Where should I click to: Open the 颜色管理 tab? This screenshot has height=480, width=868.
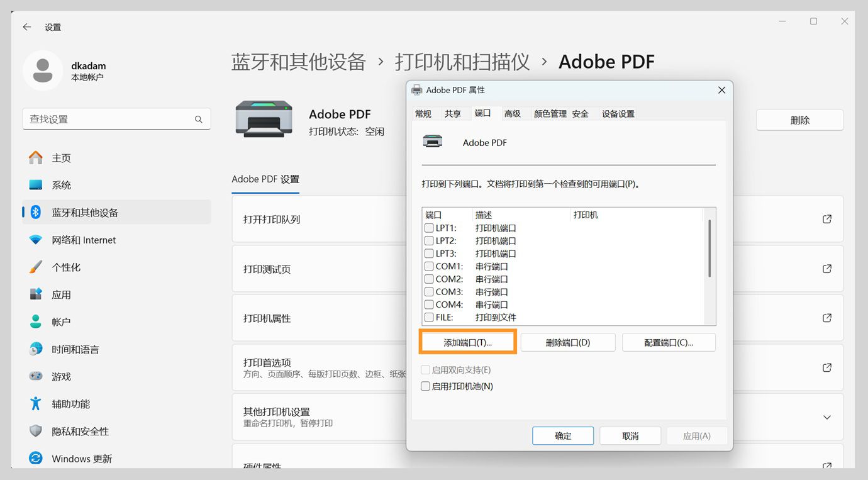click(550, 113)
